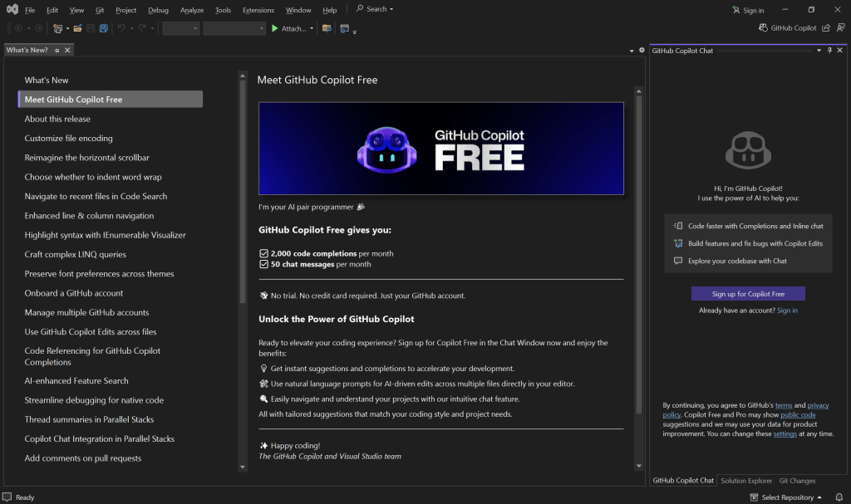Click Sign up for Copilot Free button
The height and width of the screenshot is (504, 851).
point(748,294)
